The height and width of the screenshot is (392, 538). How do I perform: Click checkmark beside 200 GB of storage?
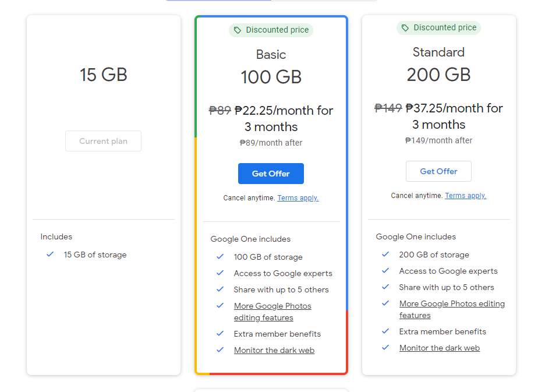coord(385,255)
